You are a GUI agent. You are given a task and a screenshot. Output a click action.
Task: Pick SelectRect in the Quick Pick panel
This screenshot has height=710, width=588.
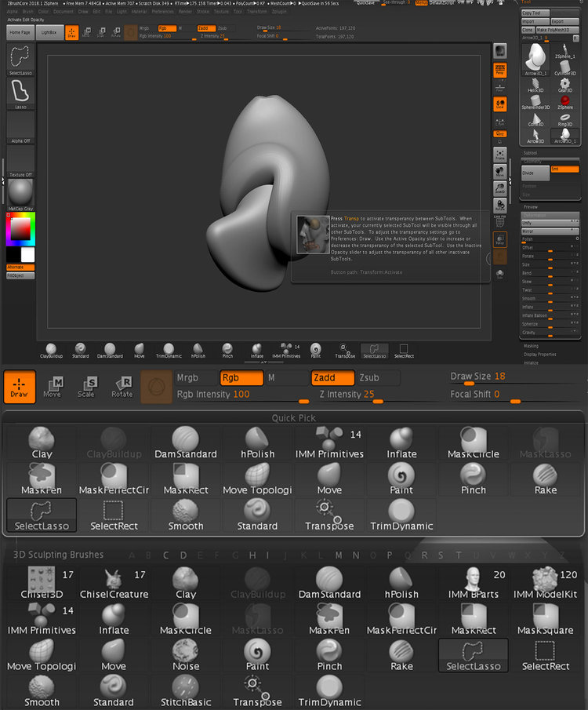pyautogui.click(x=114, y=515)
